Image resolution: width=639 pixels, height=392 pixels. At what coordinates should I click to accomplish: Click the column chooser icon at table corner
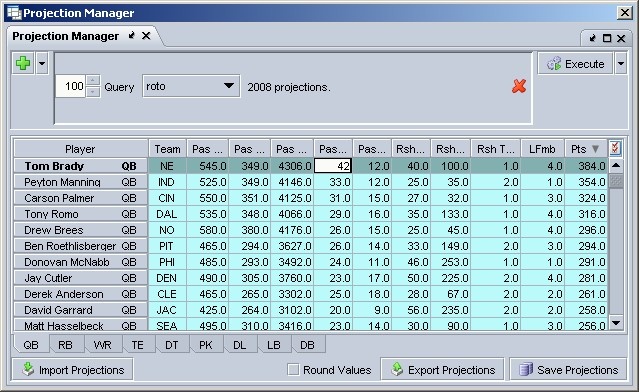[x=615, y=148]
